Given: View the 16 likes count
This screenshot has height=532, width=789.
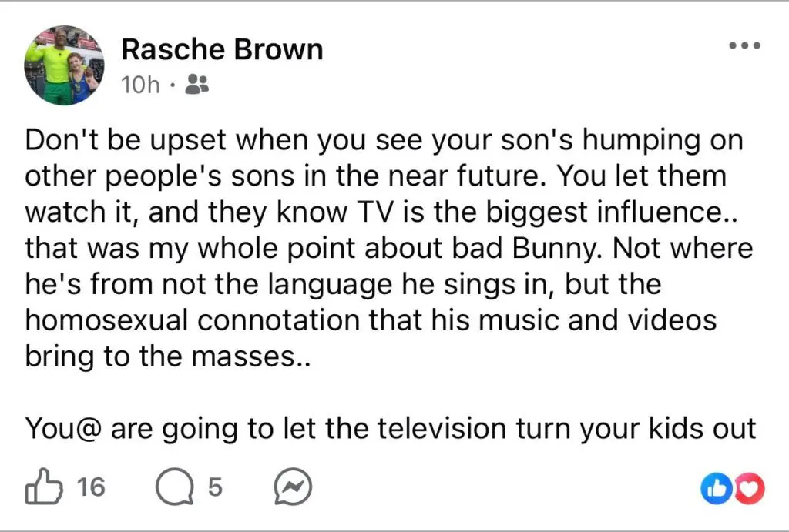Looking at the screenshot, I should point(92,487).
